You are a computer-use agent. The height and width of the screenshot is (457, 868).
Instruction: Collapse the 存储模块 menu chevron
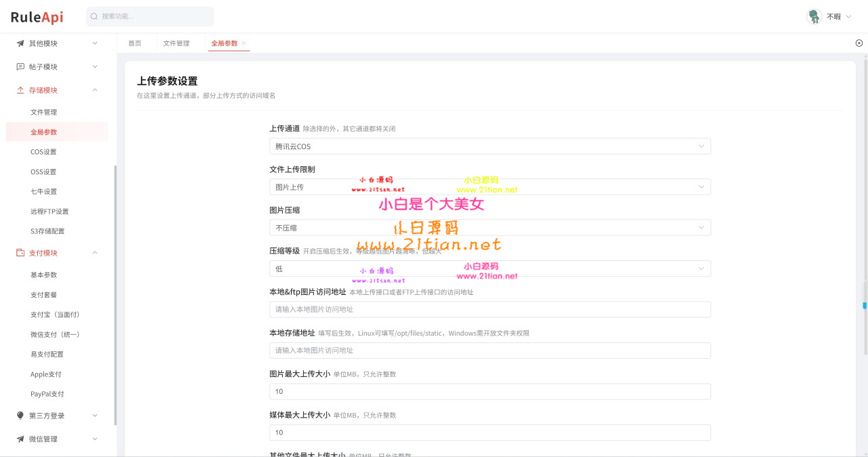[x=95, y=90]
